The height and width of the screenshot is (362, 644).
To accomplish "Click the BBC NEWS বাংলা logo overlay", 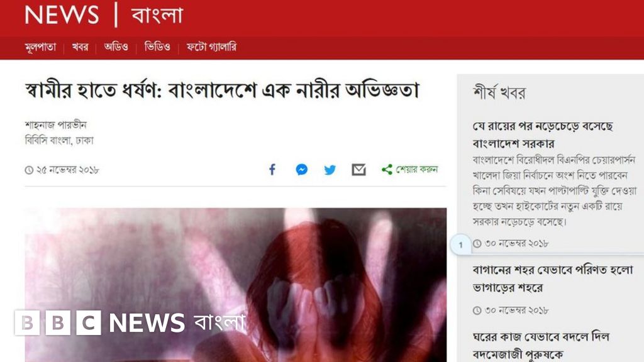I will tap(130, 322).
